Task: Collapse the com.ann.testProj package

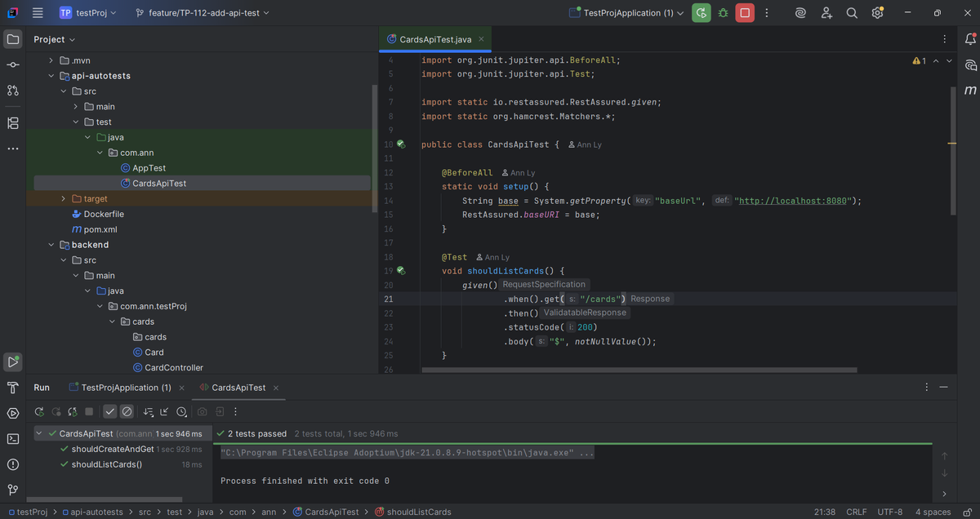Action: pos(100,306)
